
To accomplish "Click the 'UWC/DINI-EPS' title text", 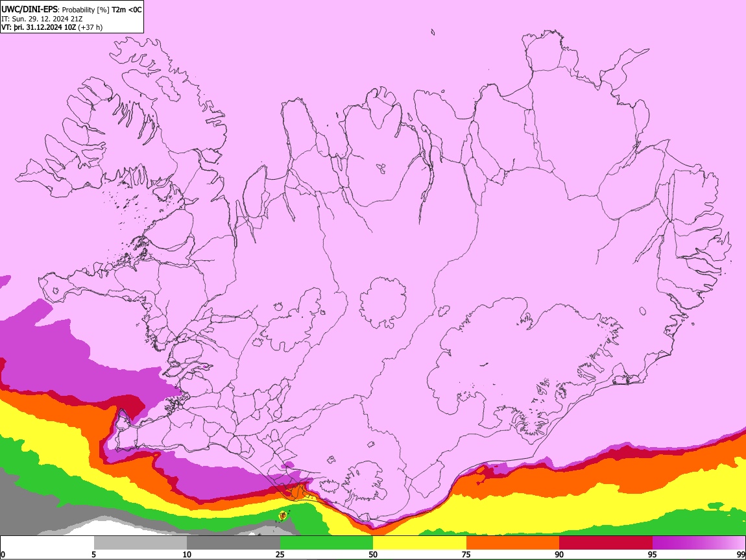I will [30, 10].
